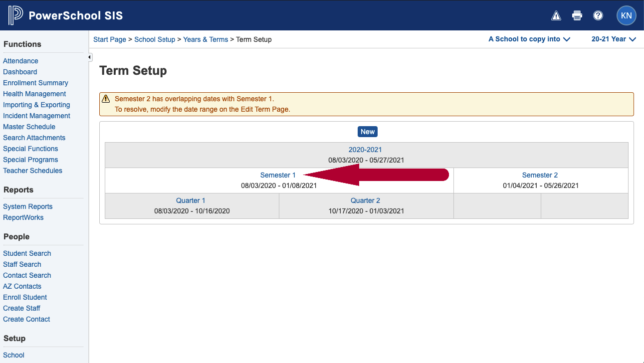The height and width of the screenshot is (363, 644).
Task: Click the 'Semester 2 has overlapping dates' message
Action: 194,99
